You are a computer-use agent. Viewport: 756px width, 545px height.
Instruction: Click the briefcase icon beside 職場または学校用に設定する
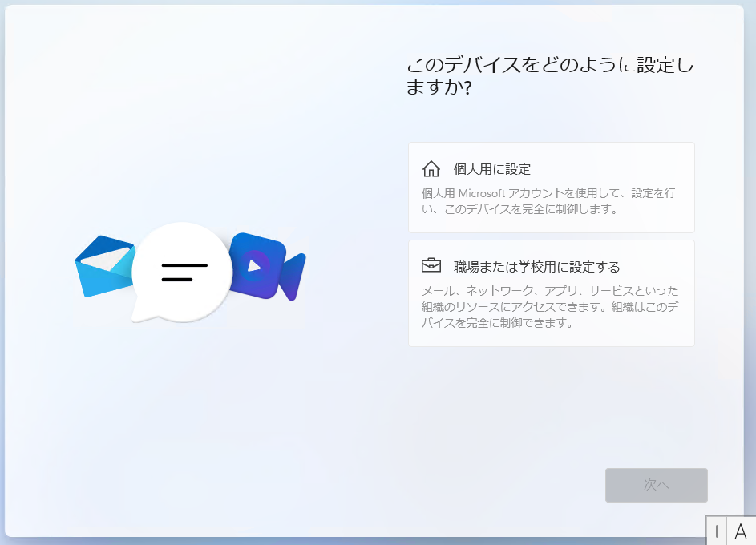431,264
